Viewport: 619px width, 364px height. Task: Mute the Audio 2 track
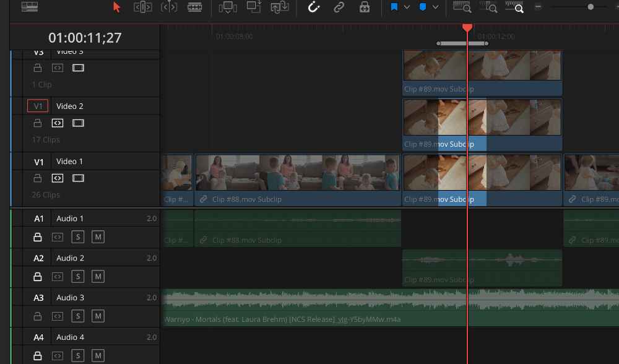tap(98, 276)
